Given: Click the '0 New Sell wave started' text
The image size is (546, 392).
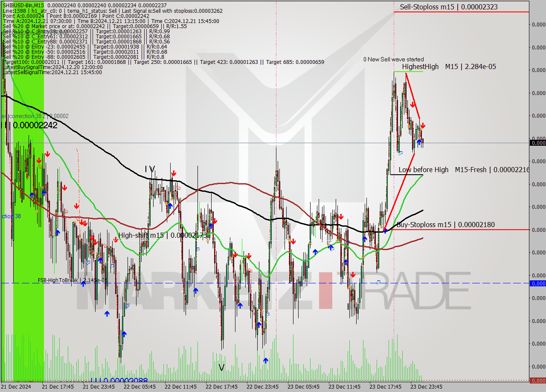Looking at the screenshot, I should pyautogui.click(x=394, y=59).
